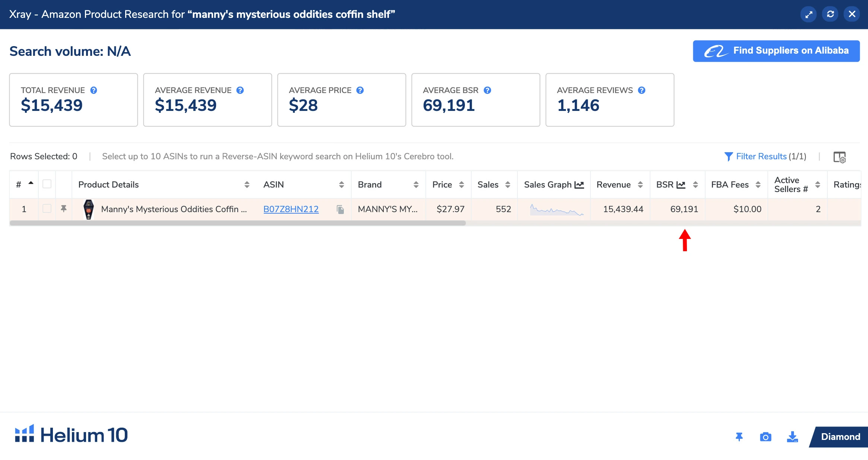Screen dimensions: 868x460
Task: Click the pin icon in footer
Action: [x=739, y=437]
